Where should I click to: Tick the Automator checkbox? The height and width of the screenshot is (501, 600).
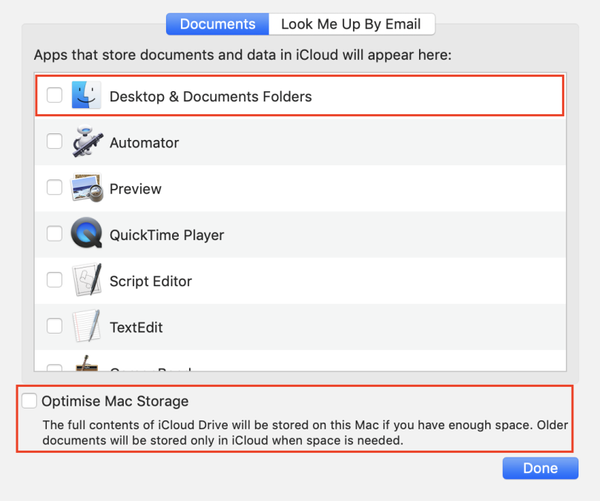coord(54,142)
